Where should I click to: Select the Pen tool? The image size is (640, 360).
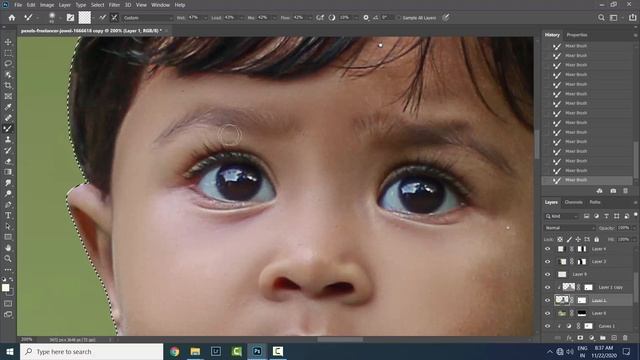(8, 204)
